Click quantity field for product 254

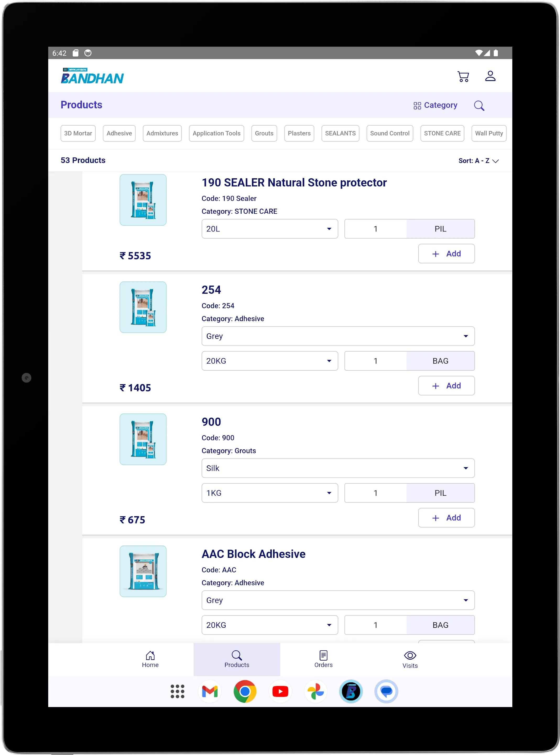375,361
